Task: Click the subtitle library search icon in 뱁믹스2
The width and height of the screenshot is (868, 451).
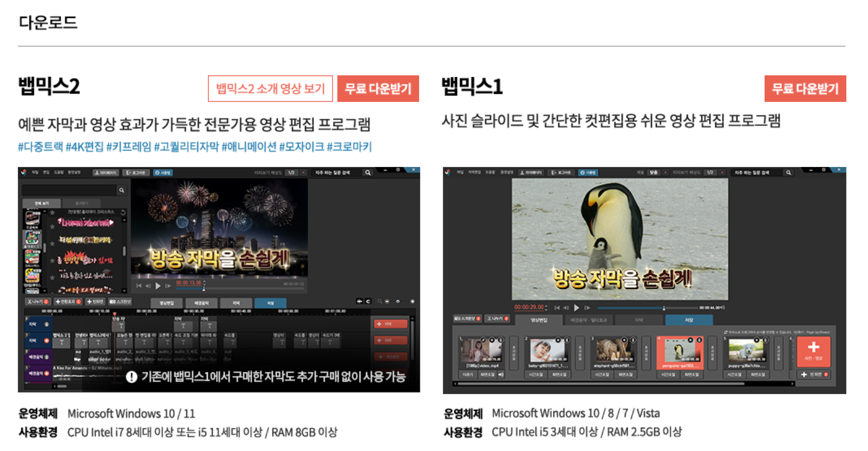Action: point(122,190)
